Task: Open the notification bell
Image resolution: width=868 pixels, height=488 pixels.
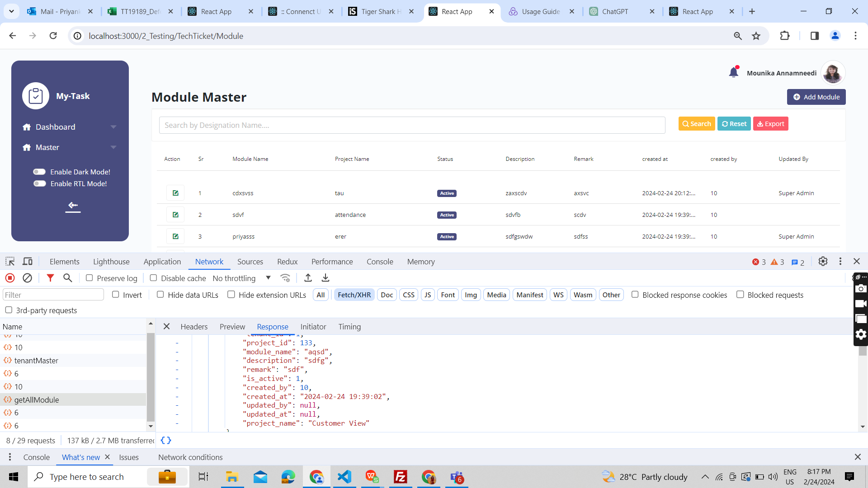Action: (734, 72)
